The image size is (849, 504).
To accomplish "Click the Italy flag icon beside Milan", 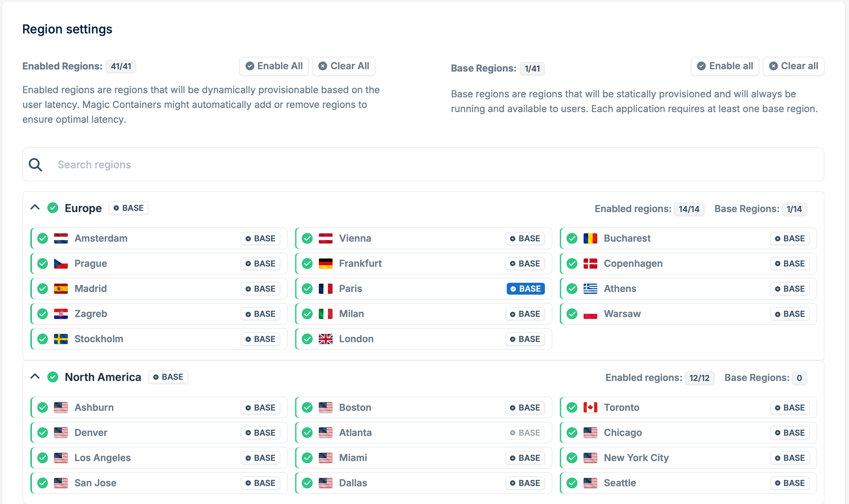I will pyautogui.click(x=325, y=314).
